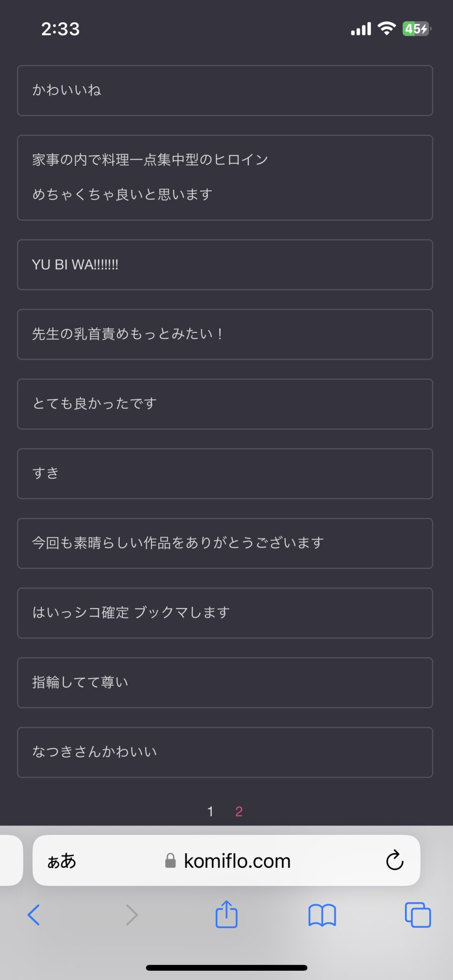
Task: Select comments page 2
Action: coord(239,811)
